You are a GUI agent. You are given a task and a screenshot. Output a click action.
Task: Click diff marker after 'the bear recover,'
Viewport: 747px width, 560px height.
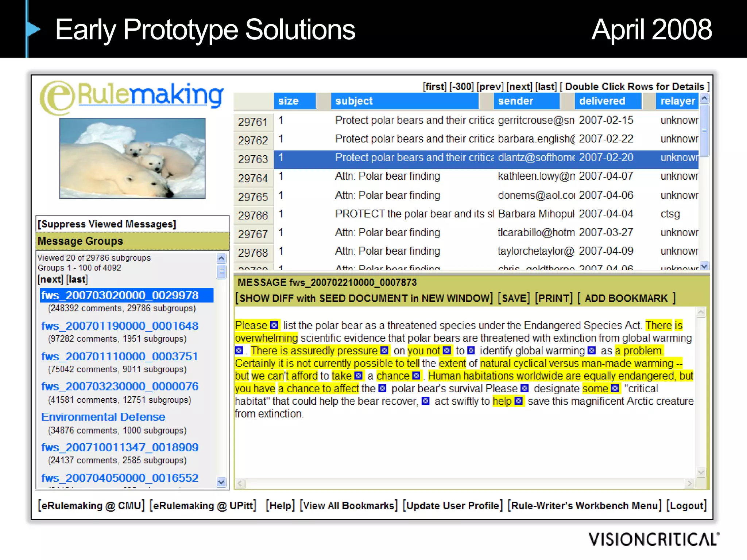425,401
